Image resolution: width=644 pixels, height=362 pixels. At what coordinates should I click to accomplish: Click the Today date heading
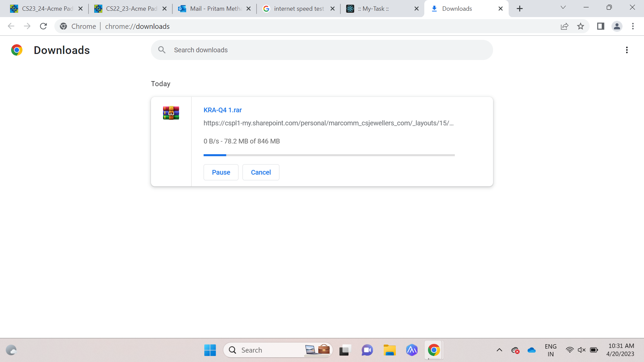(x=161, y=84)
